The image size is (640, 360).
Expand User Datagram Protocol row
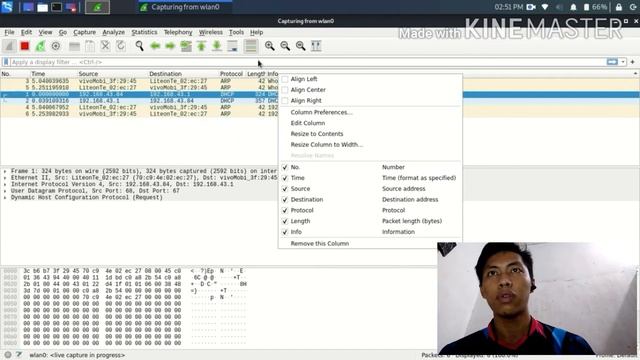(5, 191)
